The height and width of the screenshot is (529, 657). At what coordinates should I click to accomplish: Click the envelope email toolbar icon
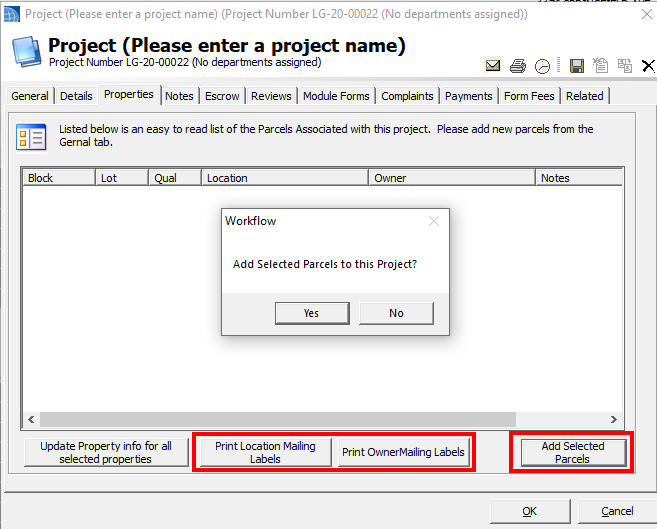pos(493,66)
